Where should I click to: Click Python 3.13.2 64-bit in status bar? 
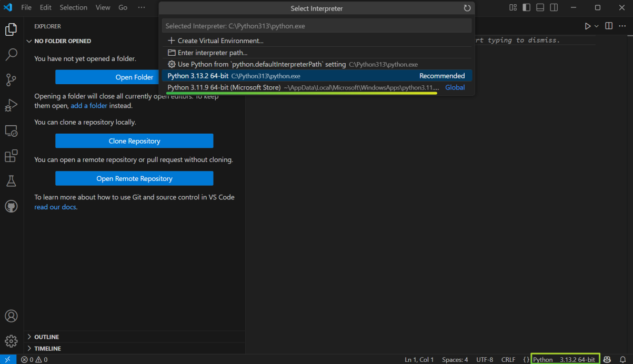pos(565,359)
